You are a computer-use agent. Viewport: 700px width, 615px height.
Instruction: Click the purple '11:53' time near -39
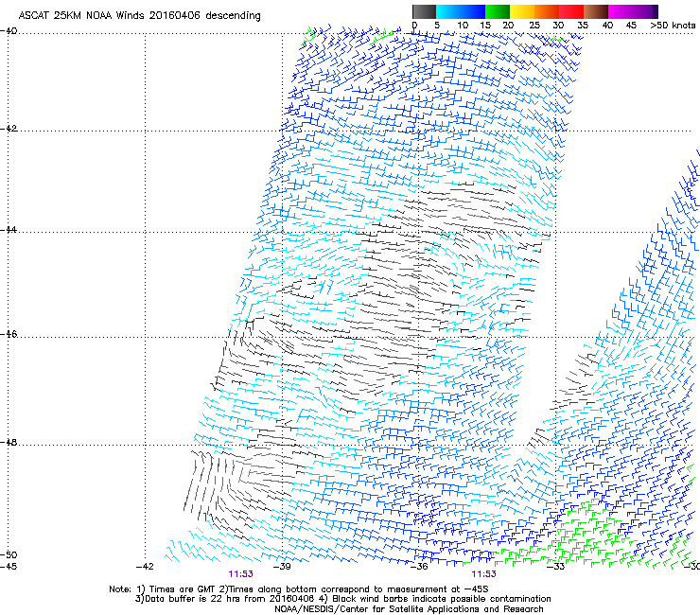[240, 574]
